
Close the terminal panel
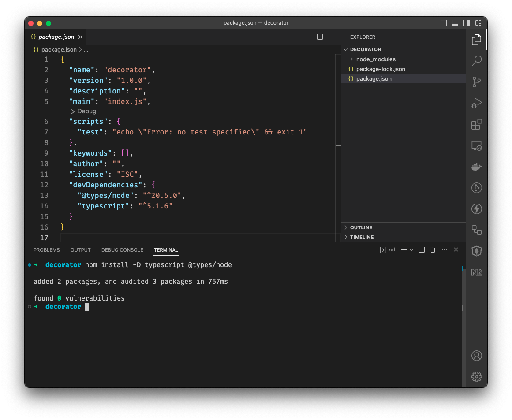(x=456, y=249)
